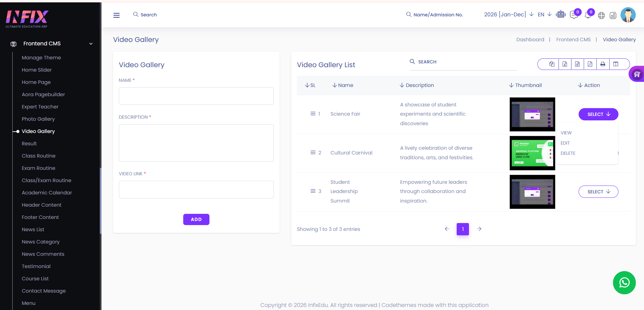The height and width of the screenshot is (310, 644).
Task: Toggle column visibility icon
Action: pos(616,64)
